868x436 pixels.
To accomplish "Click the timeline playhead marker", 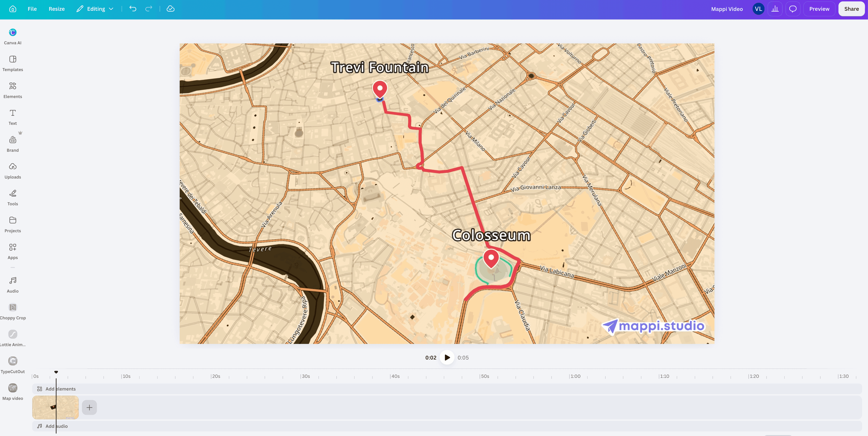I will [56, 372].
